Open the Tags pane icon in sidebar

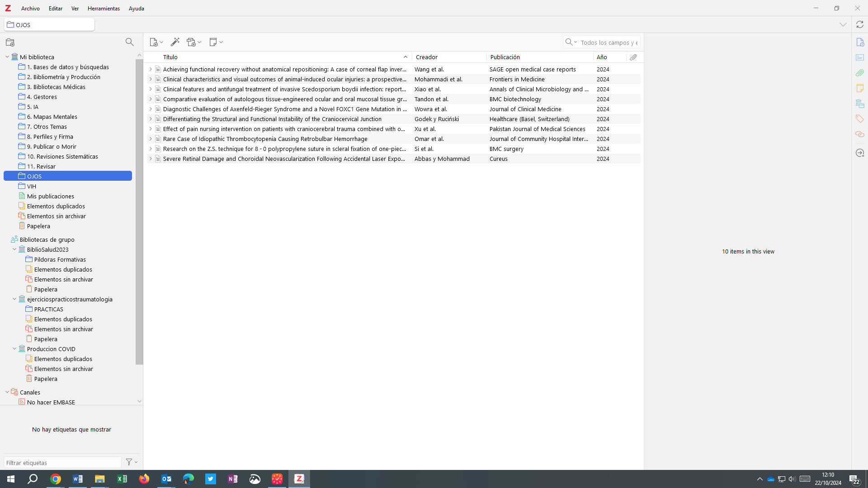[x=859, y=119]
